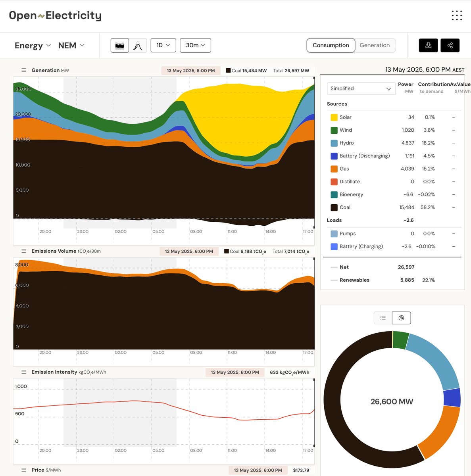Viewport: 471px width, 476px height.
Task: Click the Total 26,597 MW readout
Action: click(x=291, y=71)
